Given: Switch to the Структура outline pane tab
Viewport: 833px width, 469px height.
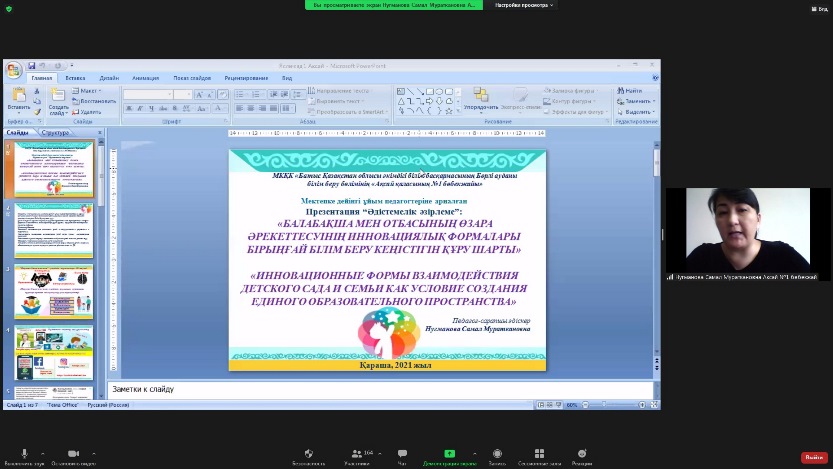Looking at the screenshot, I should (x=55, y=132).
